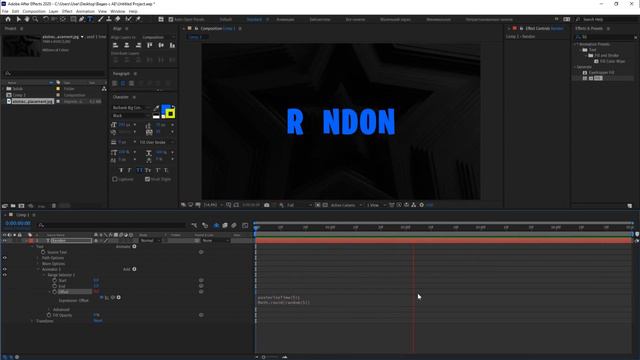Select the Roto Brush tool
Viewport: 640px width, 360px height.
pos(129,19)
